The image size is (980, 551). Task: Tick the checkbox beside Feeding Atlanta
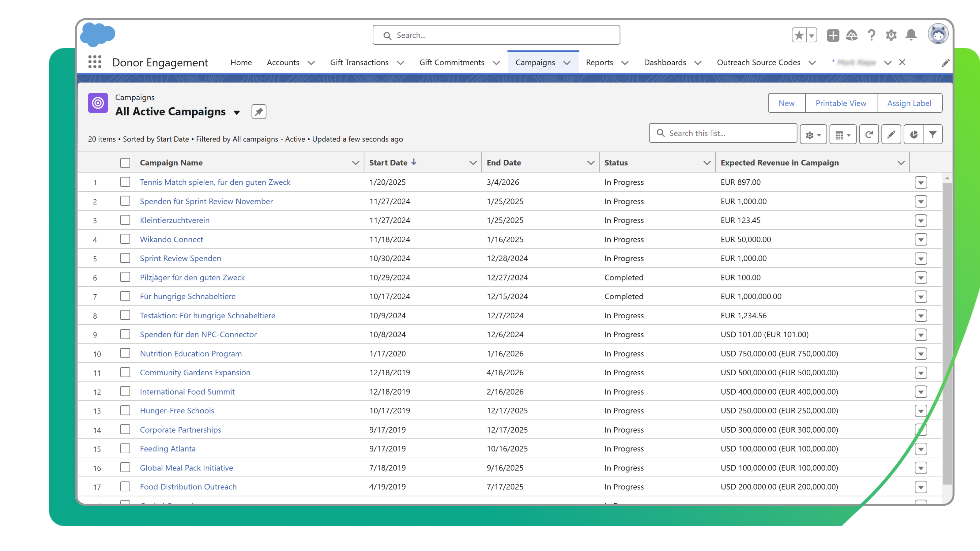tap(125, 448)
